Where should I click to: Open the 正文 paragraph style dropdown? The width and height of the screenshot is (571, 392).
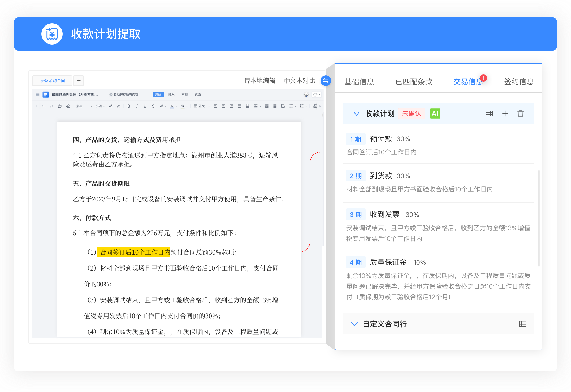[202, 106]
